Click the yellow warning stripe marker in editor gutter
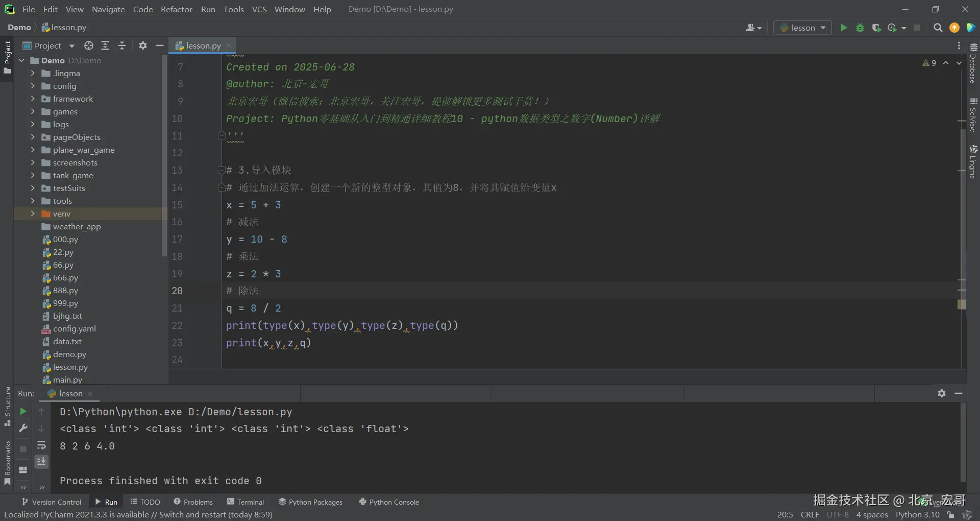980x521 pixels. tap(962, 304)
